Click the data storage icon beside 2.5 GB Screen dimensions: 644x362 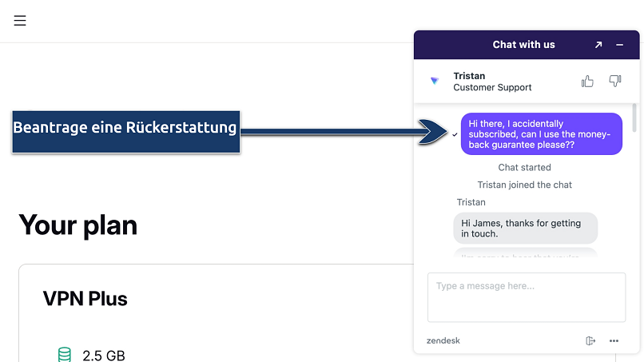(x=65, y=355)
